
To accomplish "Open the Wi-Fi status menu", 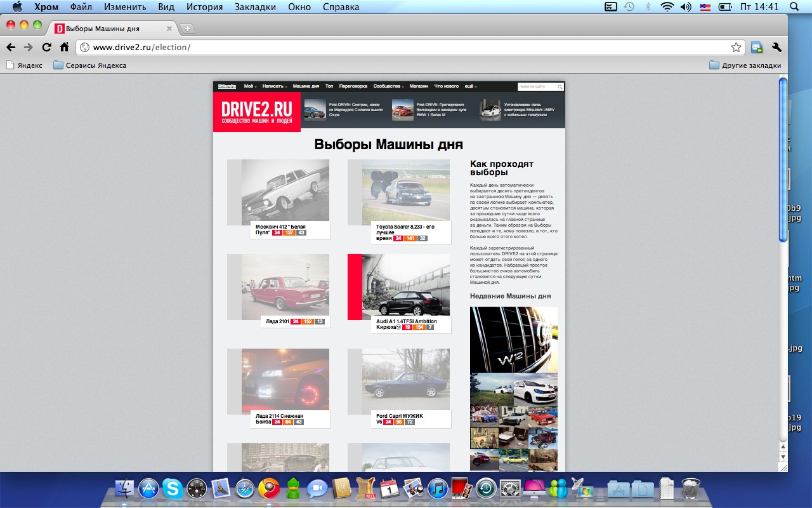I will [x=667, y=7].
